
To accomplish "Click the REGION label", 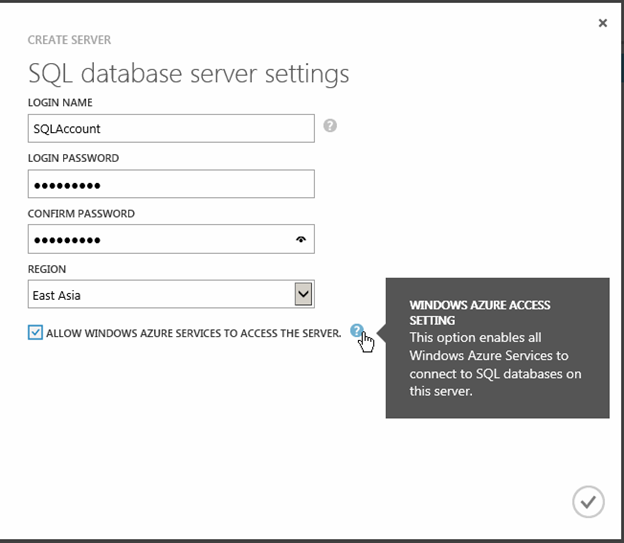I will (x=47, y=269).
